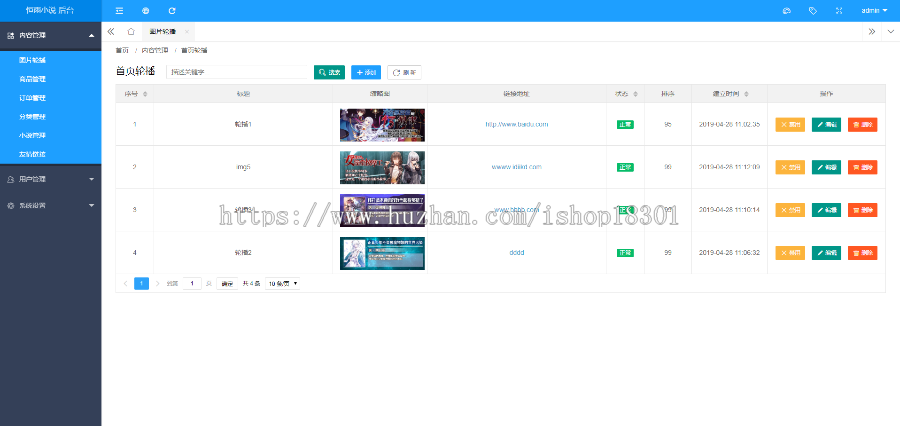Open the thumbnail image of row 轮播1
This screenshot has height=426, width=900.
click(382, 125)
